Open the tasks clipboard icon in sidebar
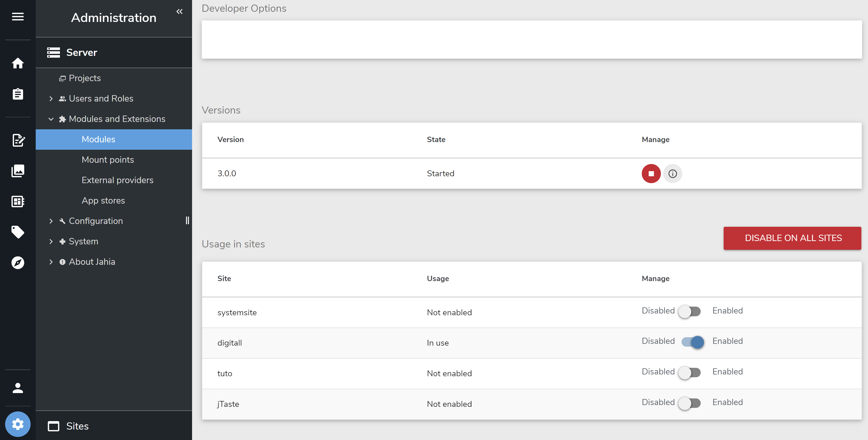 [18, 94]
